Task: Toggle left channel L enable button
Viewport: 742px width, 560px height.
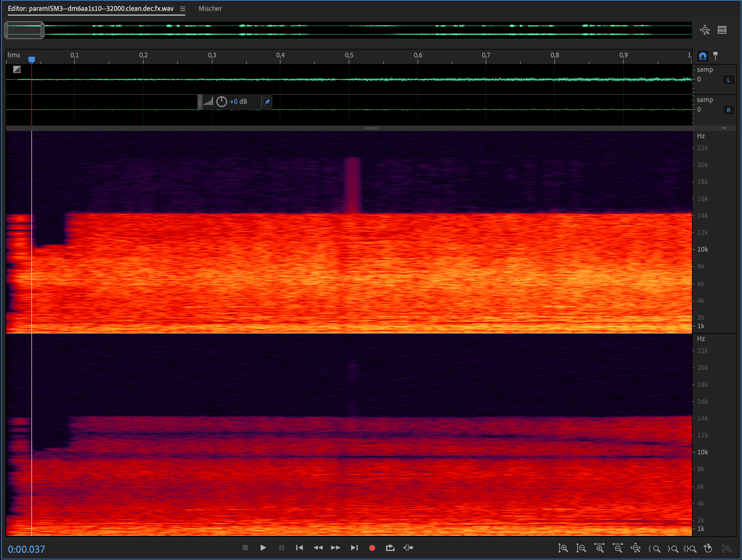Action: tap(728, 80)
